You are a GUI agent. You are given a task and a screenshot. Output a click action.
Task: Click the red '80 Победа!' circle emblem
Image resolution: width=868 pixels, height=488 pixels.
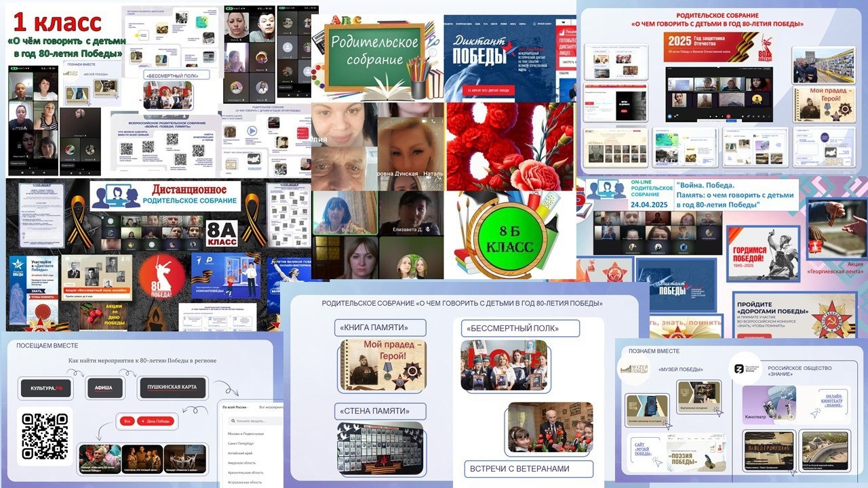[x=161, y=277]
